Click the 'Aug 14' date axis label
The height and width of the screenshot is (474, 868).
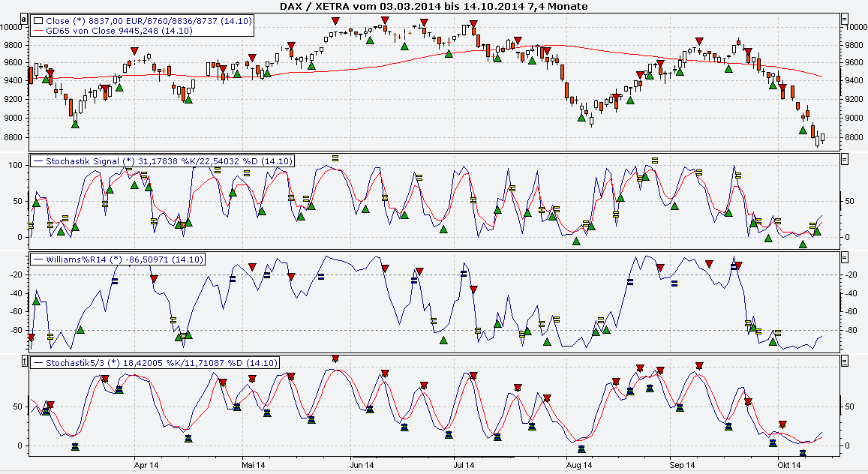pyautogui.click(x=579, y=465)
